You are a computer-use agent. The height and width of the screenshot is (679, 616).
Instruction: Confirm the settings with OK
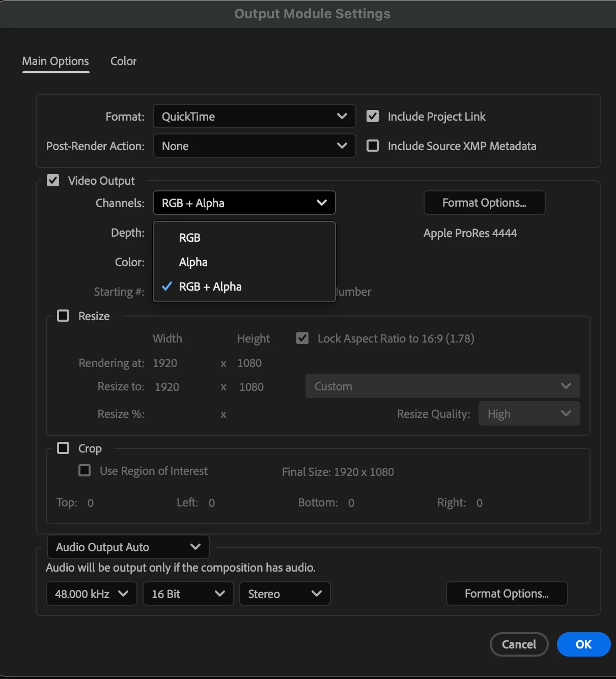point(583,644)
